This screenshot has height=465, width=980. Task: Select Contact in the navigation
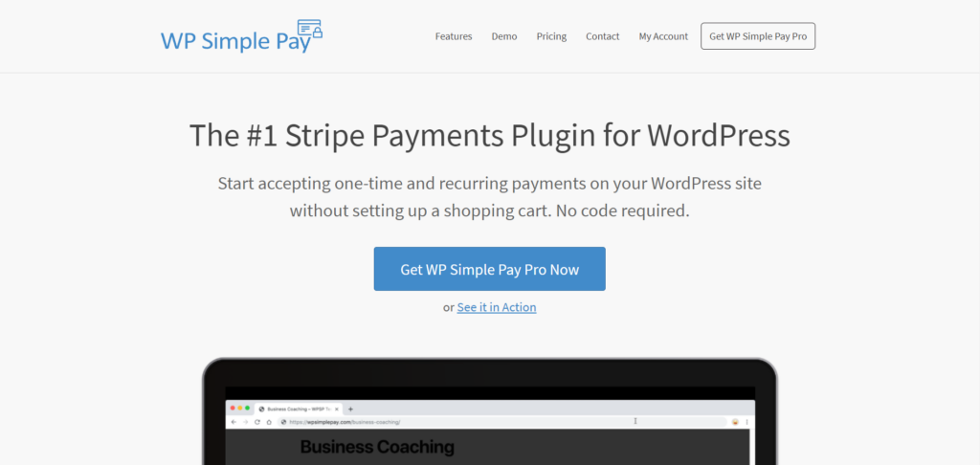coord(603,36)
